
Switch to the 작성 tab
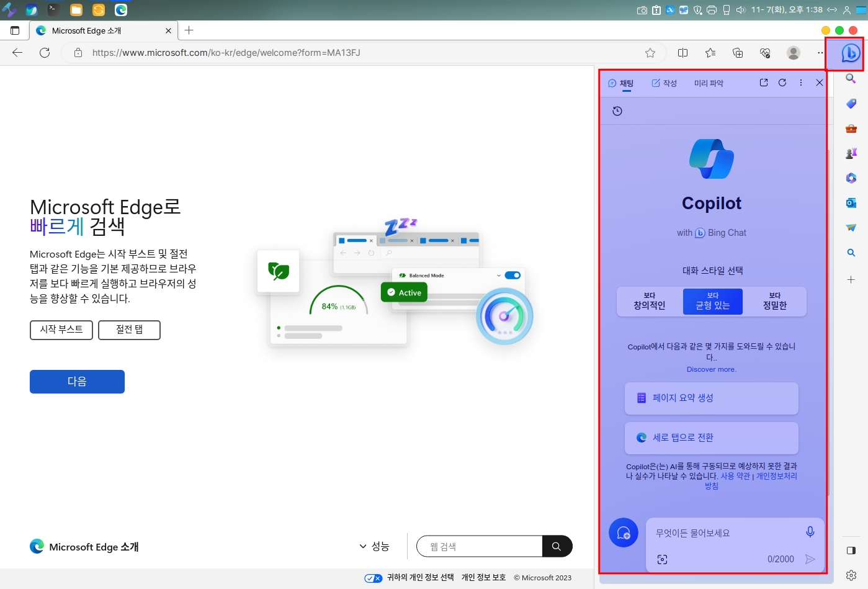[x=664, y=83]
